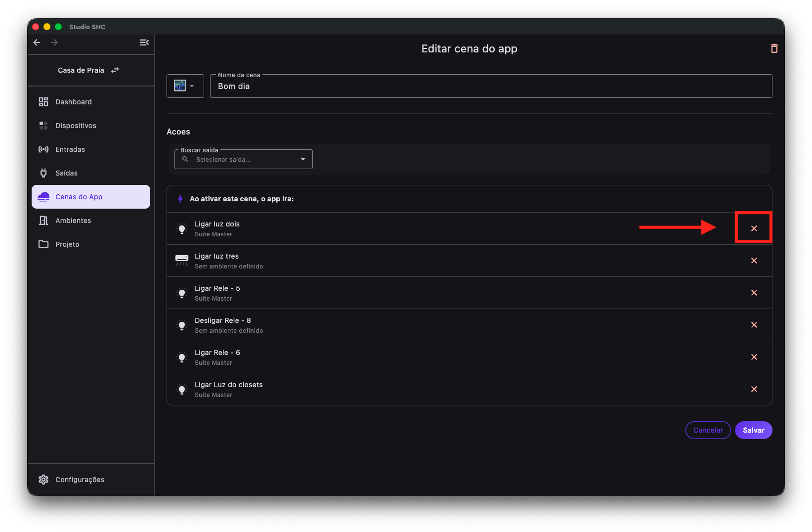Open Saídas section
Viewport: 812px width, 532px height.
91,173
